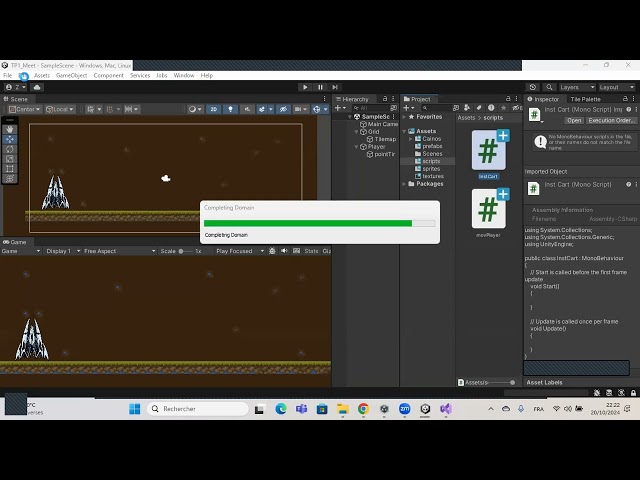
Task: Expand the Cainos folder
Action: click(x=411, y=139)
